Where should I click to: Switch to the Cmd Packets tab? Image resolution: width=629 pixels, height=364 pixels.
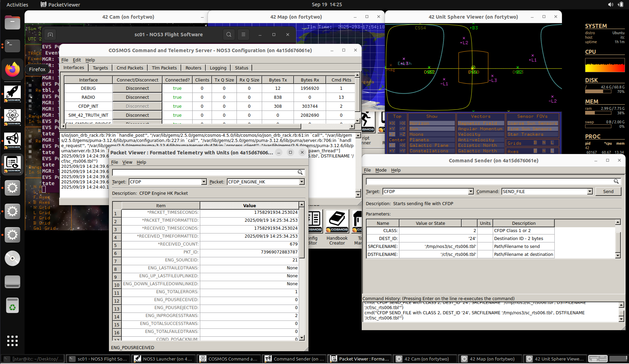point(130,68)
